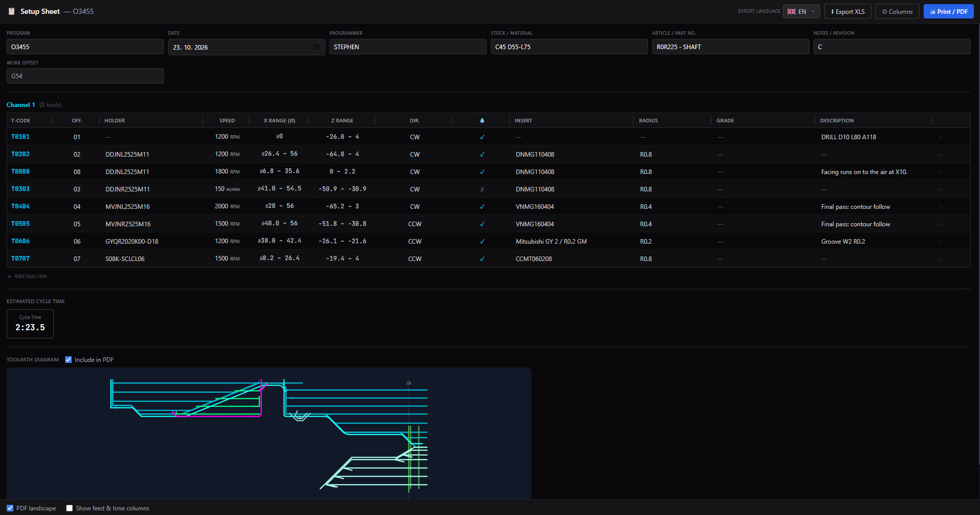Toggle coolant for tool T0202
980x515 pixels.
[482, 155]
